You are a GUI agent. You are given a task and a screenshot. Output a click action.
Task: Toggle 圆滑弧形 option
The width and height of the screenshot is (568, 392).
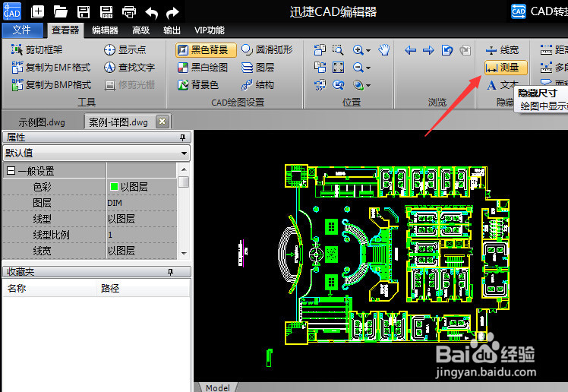click(x=267, y=49)
